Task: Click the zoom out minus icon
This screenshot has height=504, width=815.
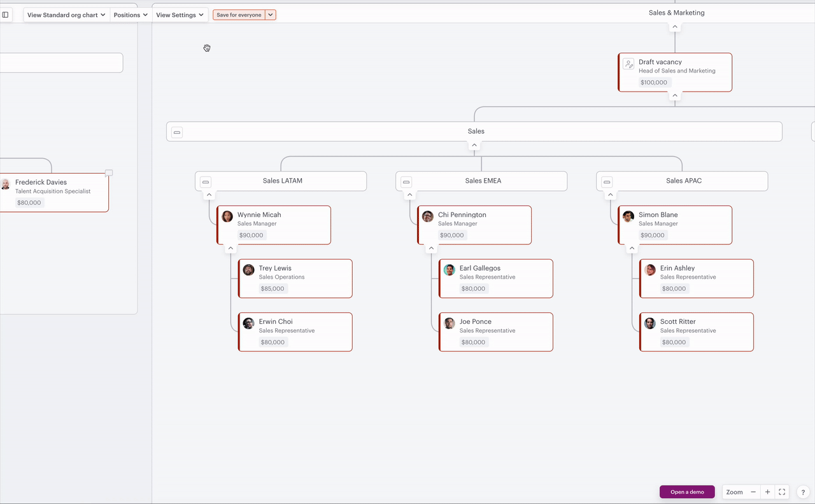Action: tap(753, 491)
